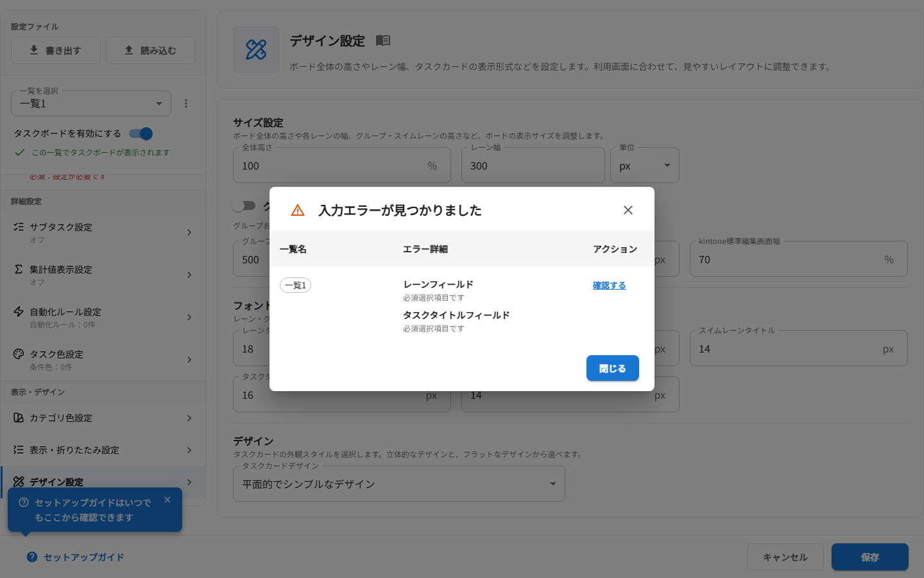
Task: Toggle タスクボードを有効にする switch
Action: click(141, 134)
